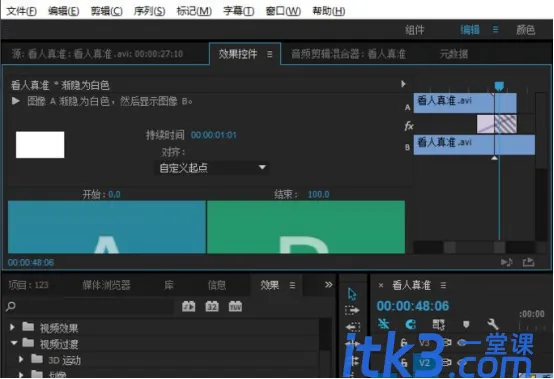Screen dimensions: 554x379
Task: Open the 对齐 自定义起点 dropdown
Action: [212, 167]
